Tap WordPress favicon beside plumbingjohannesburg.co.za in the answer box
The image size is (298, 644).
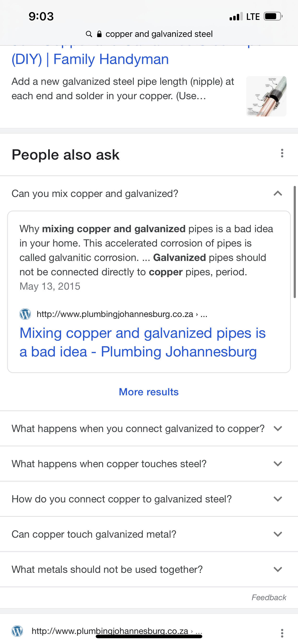tap(25, 314)
